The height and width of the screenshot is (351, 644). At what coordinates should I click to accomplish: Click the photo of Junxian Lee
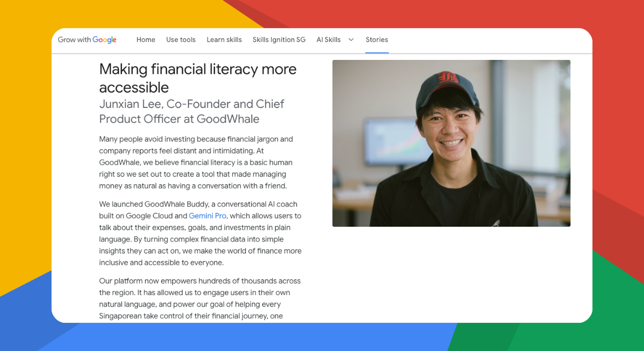click(451, 143)
